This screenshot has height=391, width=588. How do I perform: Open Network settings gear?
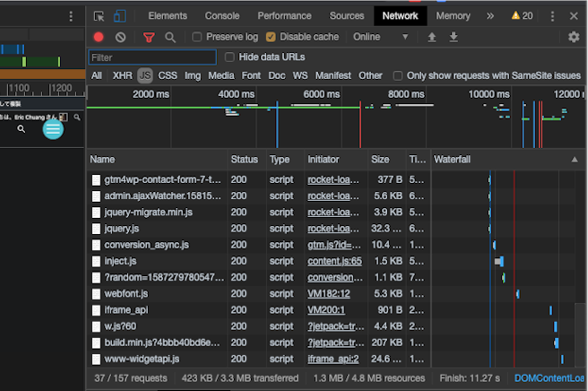(x=574, y=37)
